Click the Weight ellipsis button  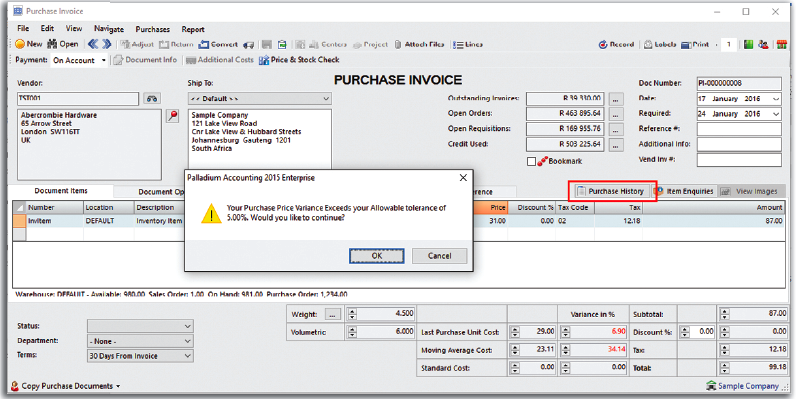[x=333, y=315]
